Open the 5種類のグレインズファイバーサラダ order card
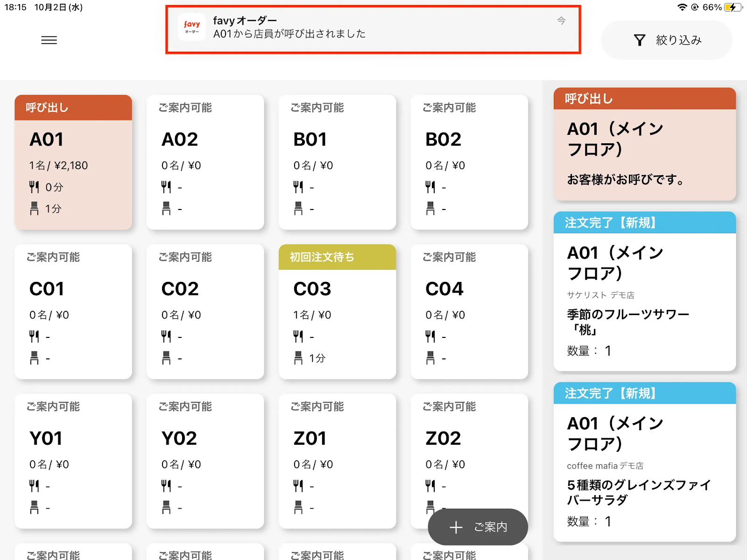Image resolution: width=747 pixels, height=560 pixels. click(644, 462)
